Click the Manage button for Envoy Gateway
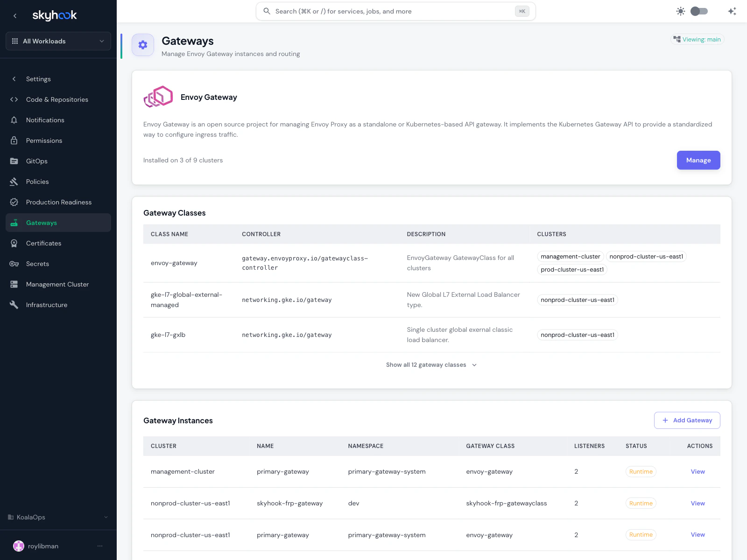Image resolution: width=747 pixels, height=560 pixels. coord(698,160)
